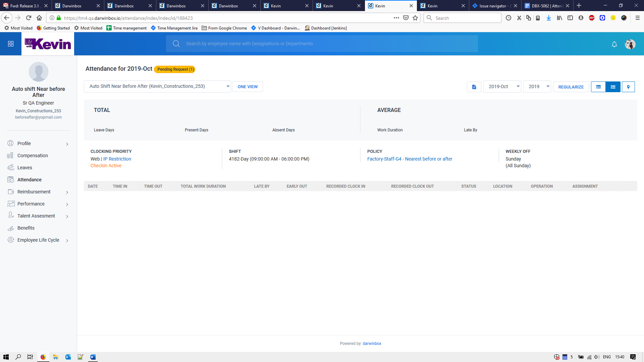Open Leaves in the sidebar
644x362 pixels.
(25, 168)
